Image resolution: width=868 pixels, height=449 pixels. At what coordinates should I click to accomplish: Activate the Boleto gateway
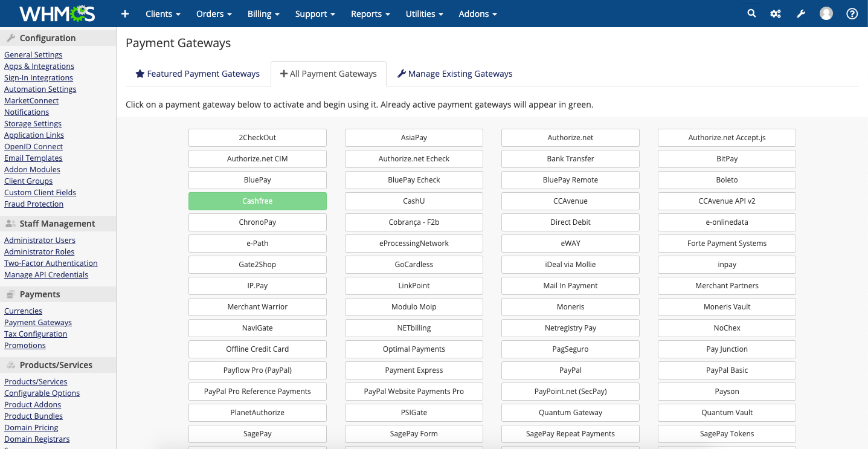(x=727, y=180)
